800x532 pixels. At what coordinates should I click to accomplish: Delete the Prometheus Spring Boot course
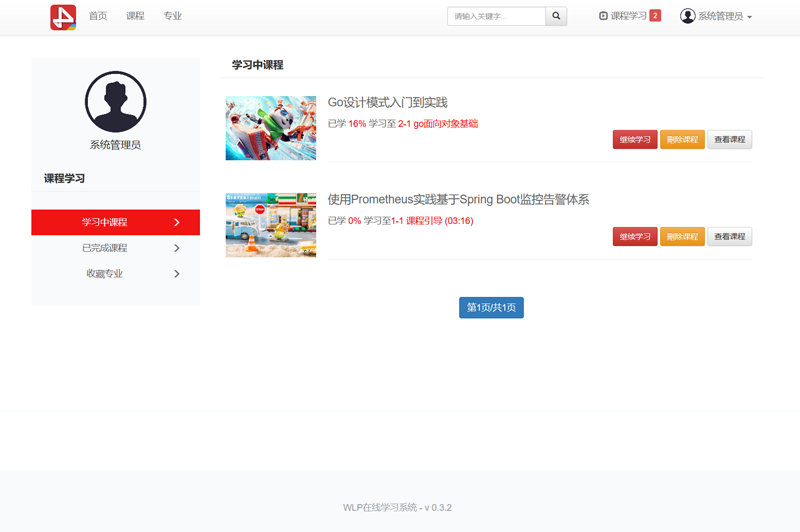click(682, 237)
